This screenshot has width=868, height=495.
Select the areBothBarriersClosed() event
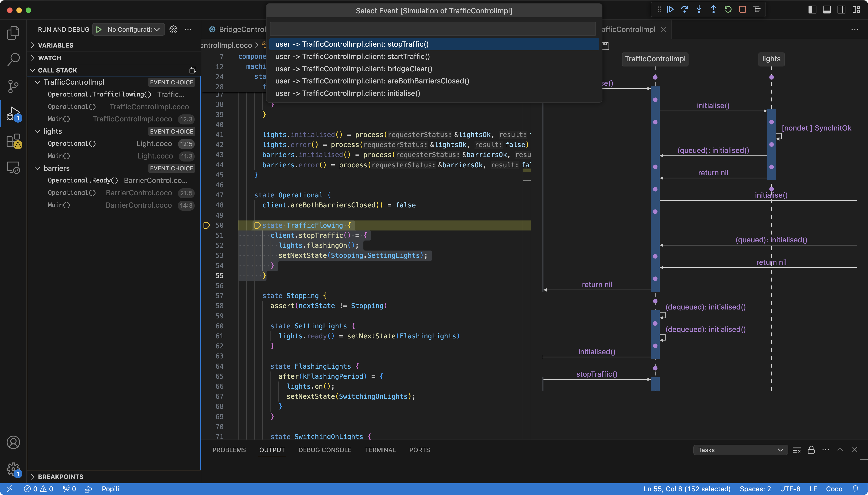434,81
